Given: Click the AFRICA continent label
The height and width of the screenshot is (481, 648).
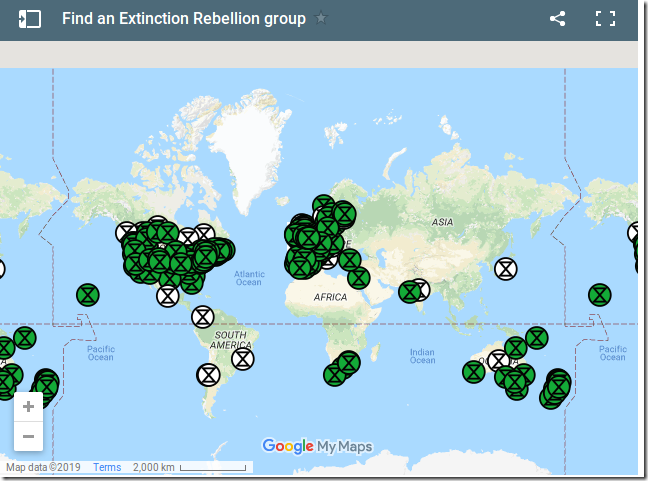Looking at the screenshot, I should point(330,297).
